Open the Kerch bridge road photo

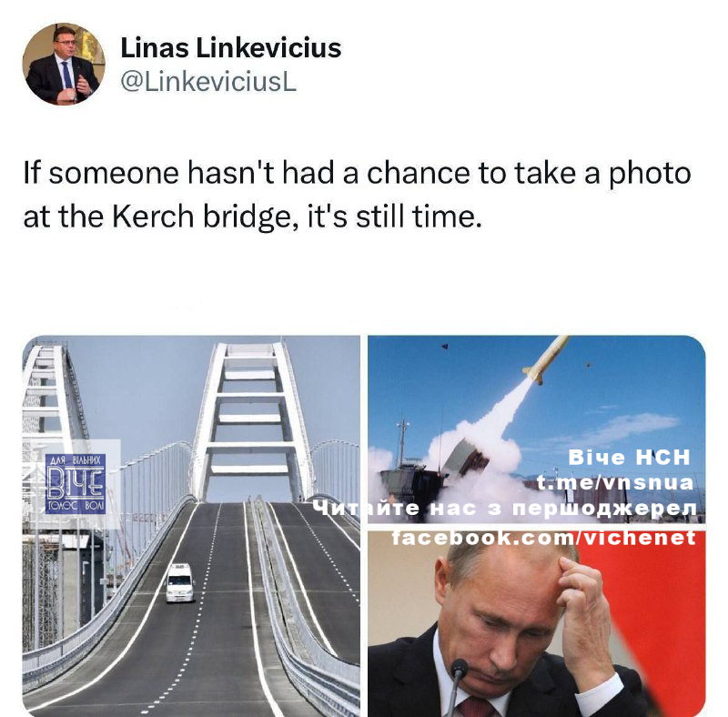(x=191, y=526)
